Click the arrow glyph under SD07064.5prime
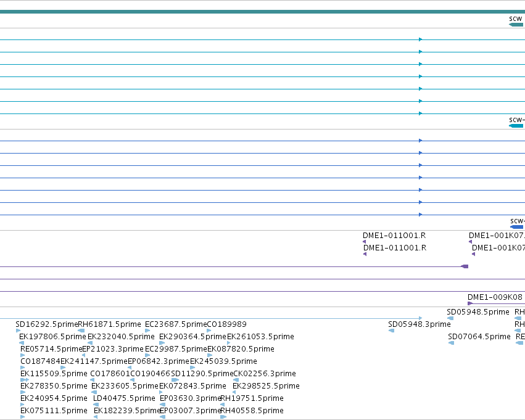The image size is (525, 420). coord(451,343)
